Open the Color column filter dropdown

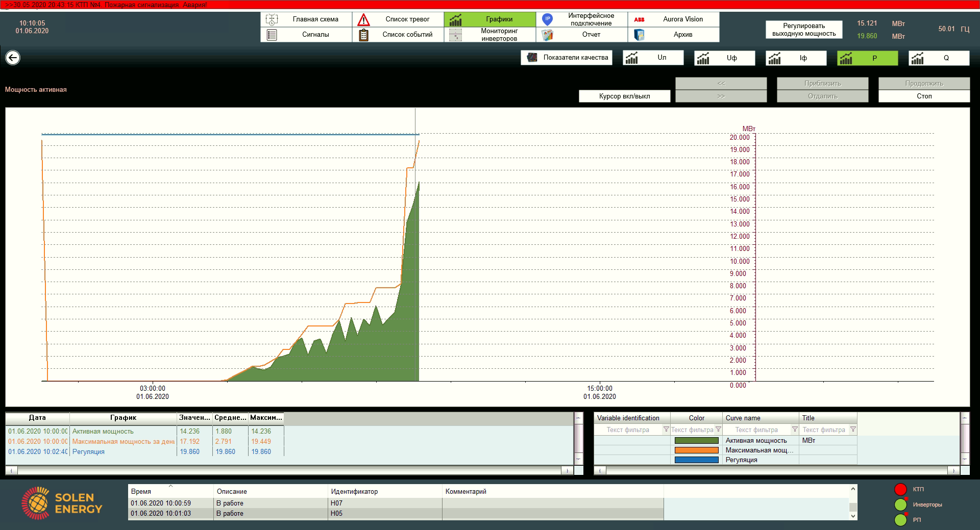click(x=718, y=430)
